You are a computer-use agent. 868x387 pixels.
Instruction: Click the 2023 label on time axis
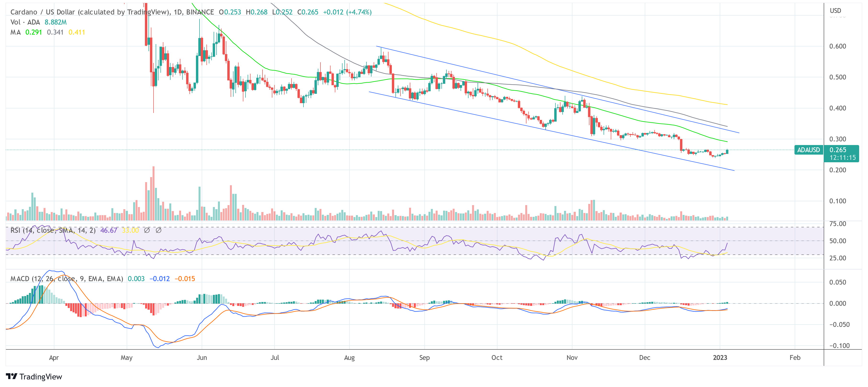720,358
